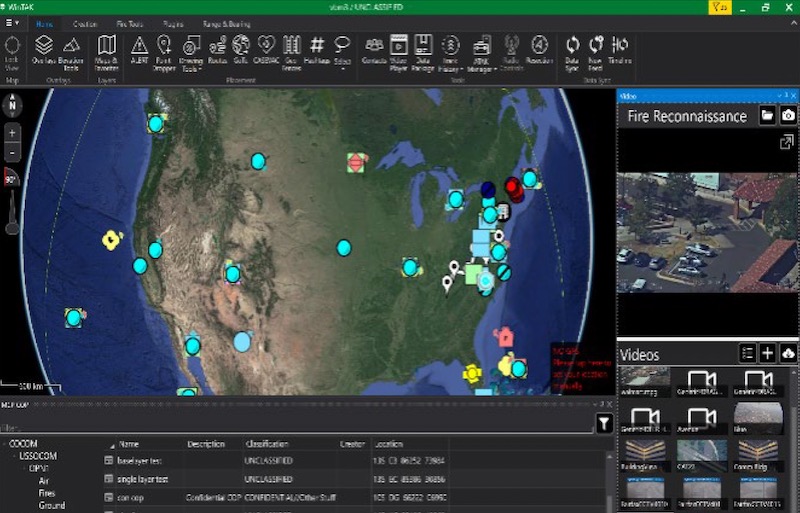Open Radio Controls
This screenshot has height=513, width=800.
pyautogui.click(x=511, y=53)
